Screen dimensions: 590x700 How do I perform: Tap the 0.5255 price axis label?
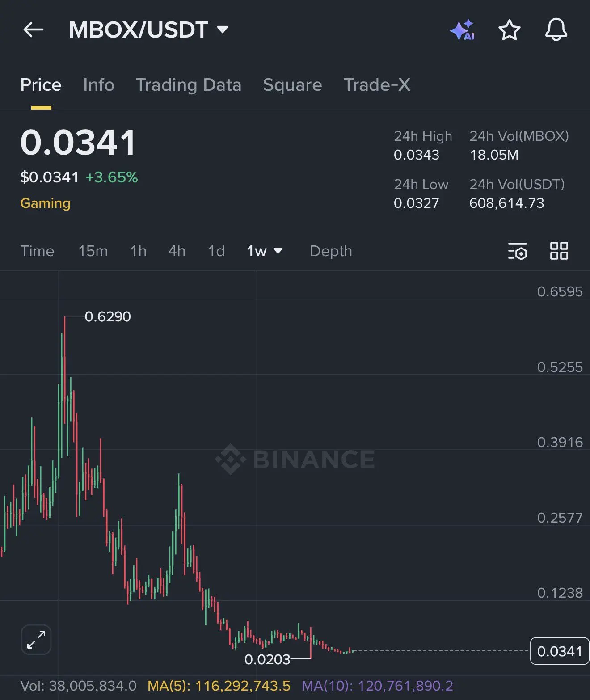[x=560, y=367]
